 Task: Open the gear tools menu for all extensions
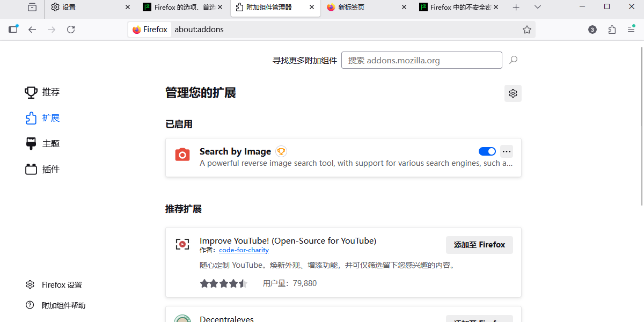coord(513,93)
